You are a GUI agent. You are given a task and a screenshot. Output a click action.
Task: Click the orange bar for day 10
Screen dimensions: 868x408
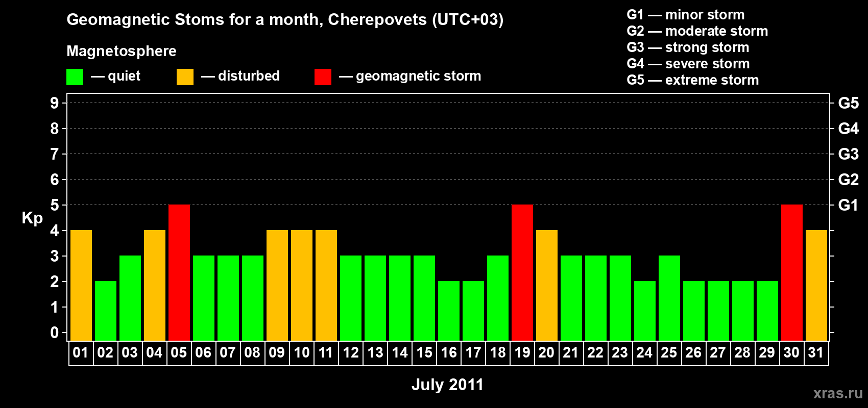(302, 285)
